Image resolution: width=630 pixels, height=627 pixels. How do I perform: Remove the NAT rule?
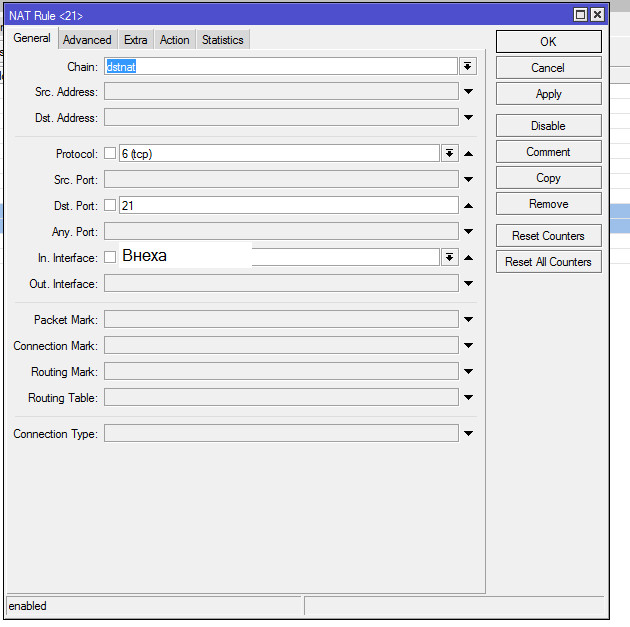pos(548,204)
